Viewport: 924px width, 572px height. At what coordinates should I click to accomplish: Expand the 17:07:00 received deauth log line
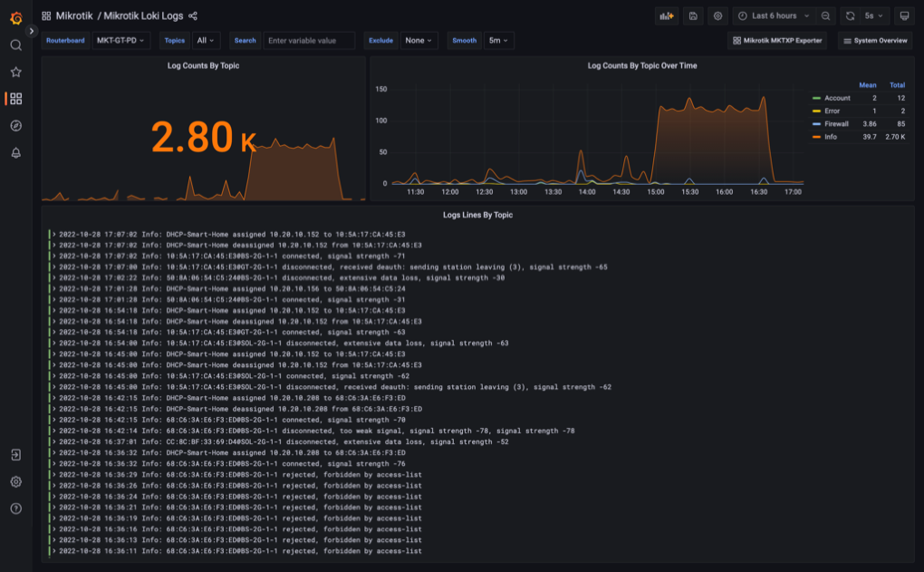point(53,267)
